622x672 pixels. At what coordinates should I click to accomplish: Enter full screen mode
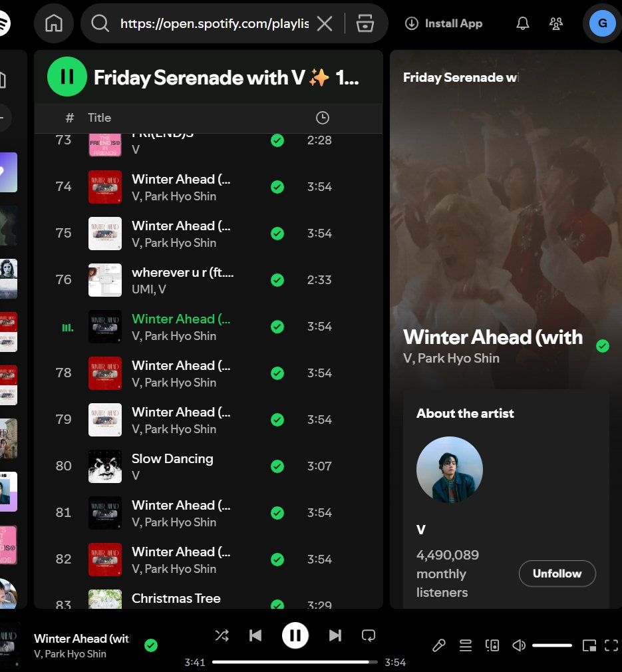[611, 645]
